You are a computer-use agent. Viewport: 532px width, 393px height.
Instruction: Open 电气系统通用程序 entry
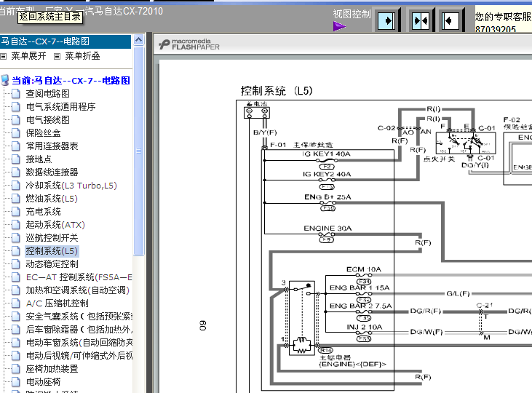[60, 107]
